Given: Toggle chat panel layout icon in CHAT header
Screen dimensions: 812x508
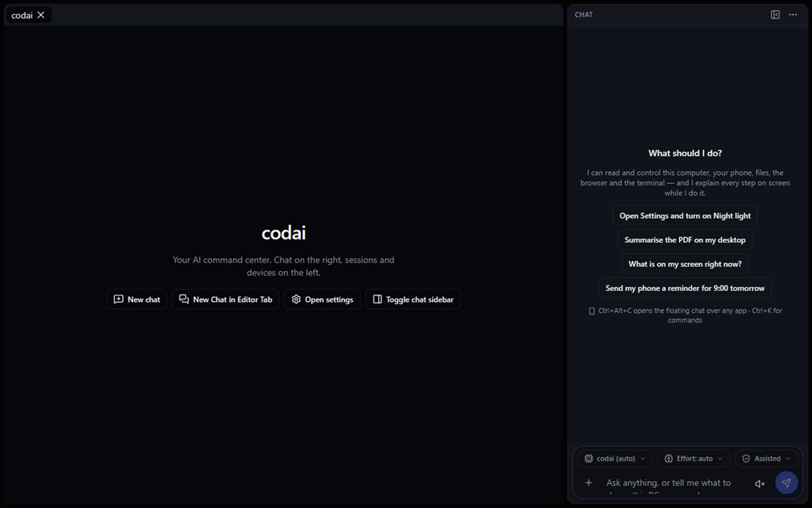Looking at the screenshot, I should pyautogui.click(x=775, y=15).
